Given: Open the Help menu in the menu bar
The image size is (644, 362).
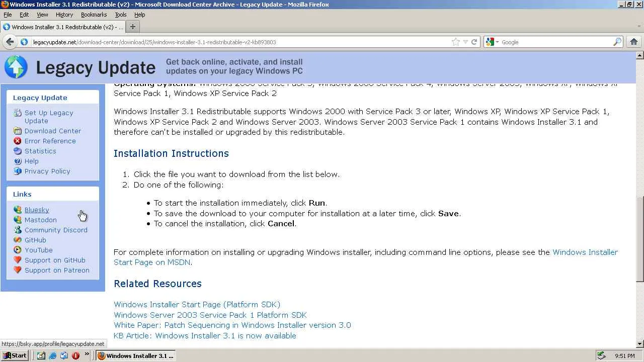Looking at the screenshot, I should [139, 15].
